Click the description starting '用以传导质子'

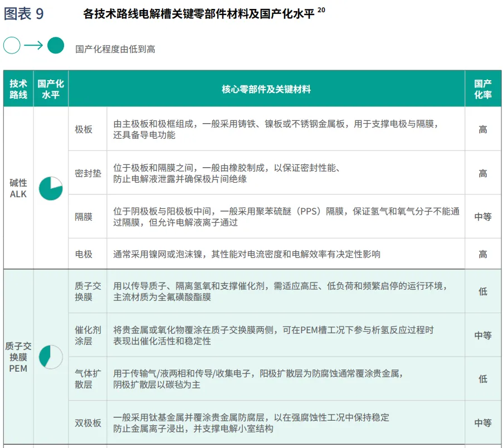tap(280, 291)
